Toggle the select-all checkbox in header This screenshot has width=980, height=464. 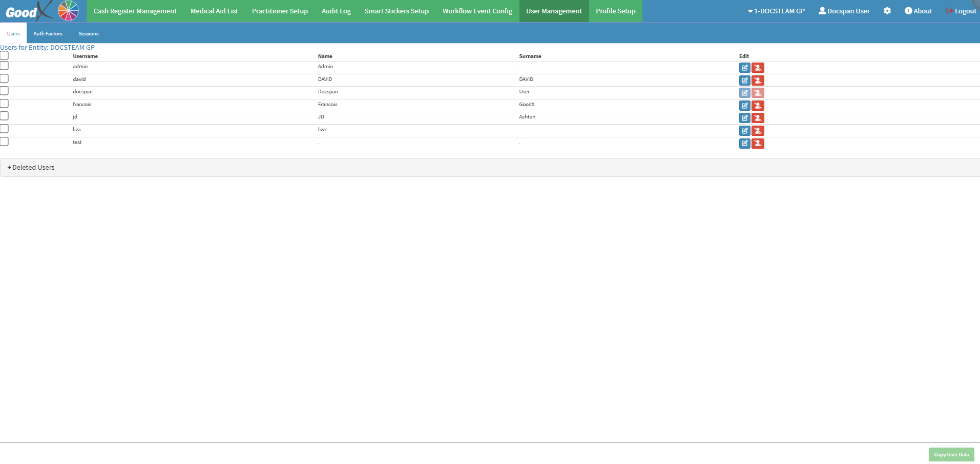coord(5,55)
